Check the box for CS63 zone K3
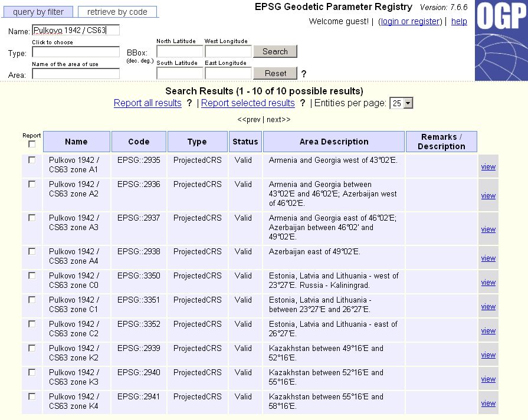This screenshot has width=528, height=420. (x=32, y=372)
